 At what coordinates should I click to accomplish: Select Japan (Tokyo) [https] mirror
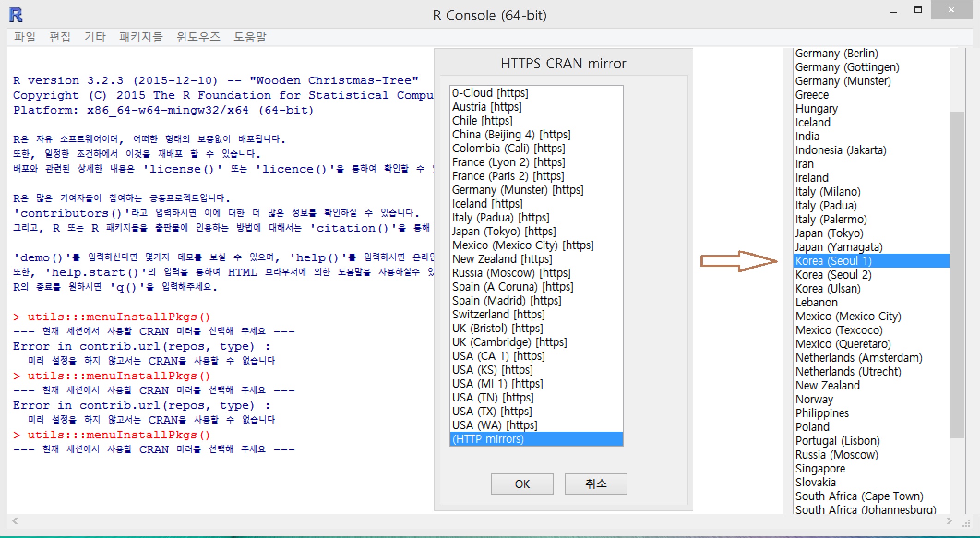pos(537,231)
